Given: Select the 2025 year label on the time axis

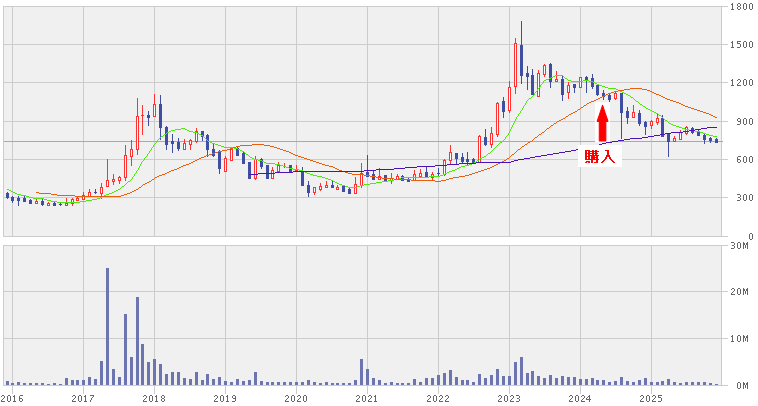Looking at the screenshot, I should tap(651, 398).
